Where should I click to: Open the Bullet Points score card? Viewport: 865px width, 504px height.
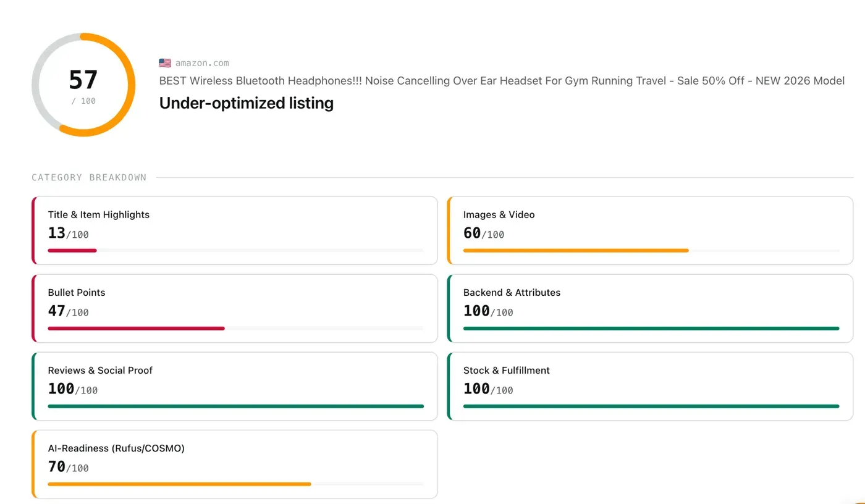pos(235,308)
